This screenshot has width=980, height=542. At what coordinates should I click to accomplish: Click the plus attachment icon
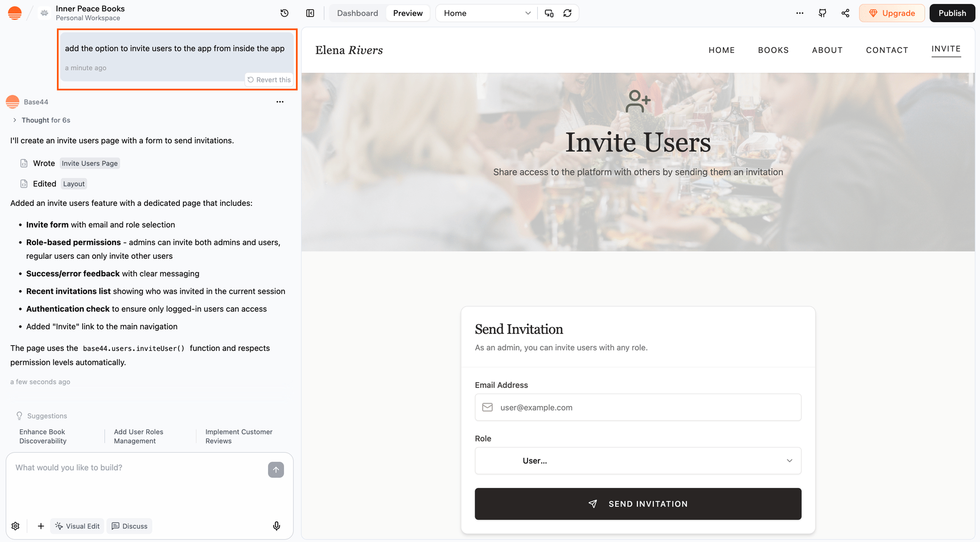(x=41, y=526)
